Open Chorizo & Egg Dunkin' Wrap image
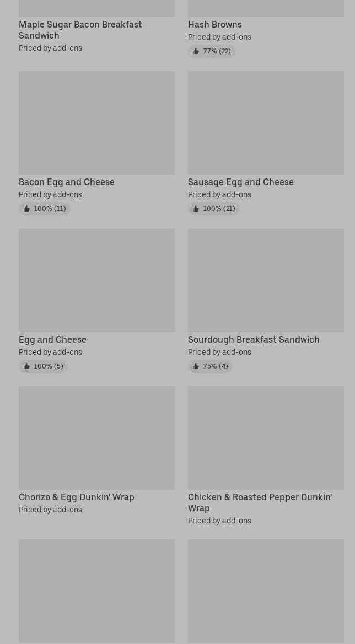The width and height of the screenshot is (355, 644). (x=96, y=437)
